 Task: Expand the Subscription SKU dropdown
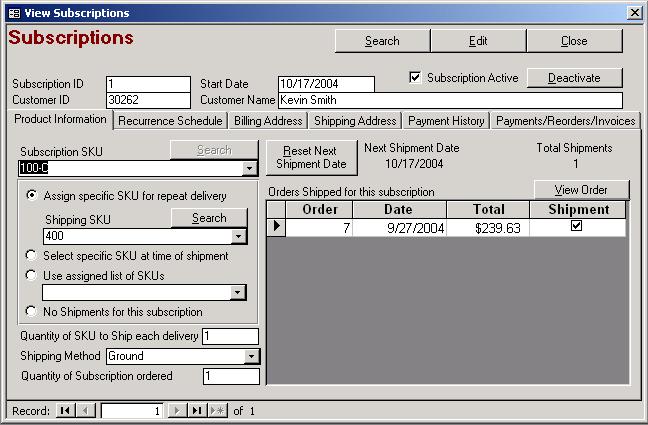click(250, 168)
